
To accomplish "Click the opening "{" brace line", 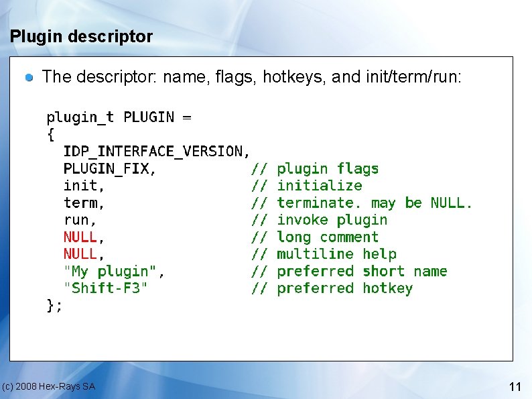I will click(x=50, y=135).
